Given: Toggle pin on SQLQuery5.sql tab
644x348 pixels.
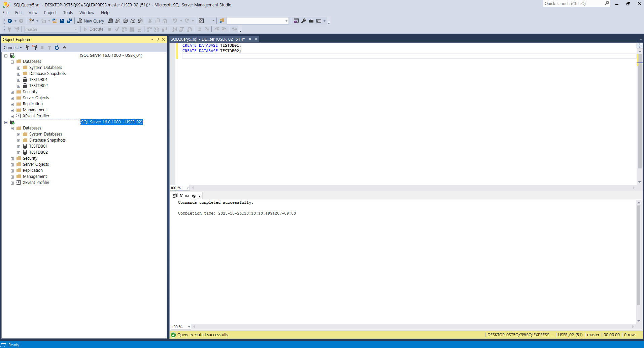Looking at the screenshot, I should coord(250,39).
